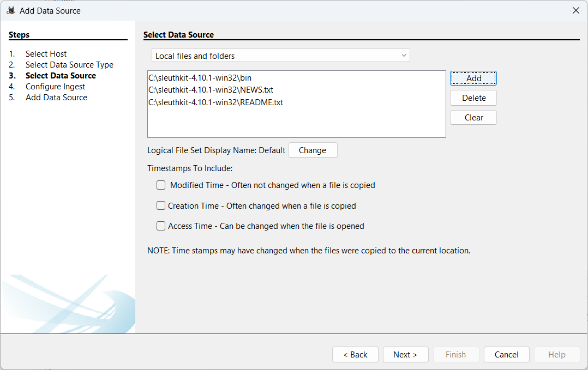Click Change for the display name
Screen dimensions: 588x370
click(x=313, y=150)
